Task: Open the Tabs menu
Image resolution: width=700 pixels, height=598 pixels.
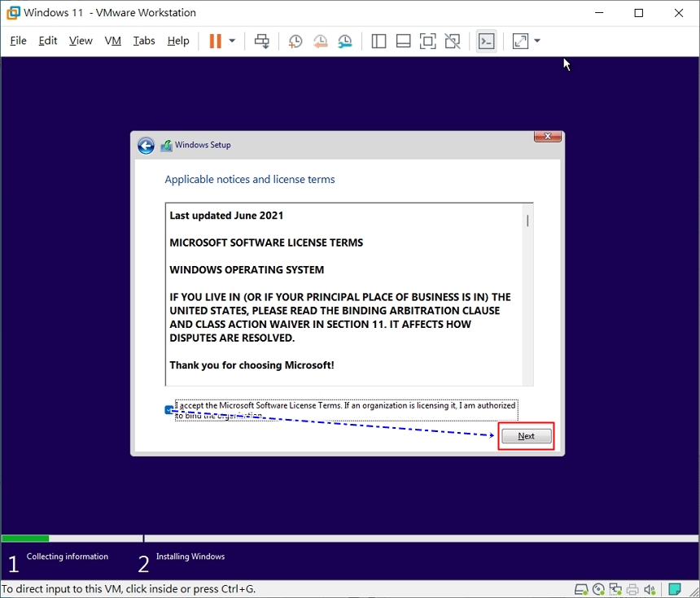Action: 143,40
